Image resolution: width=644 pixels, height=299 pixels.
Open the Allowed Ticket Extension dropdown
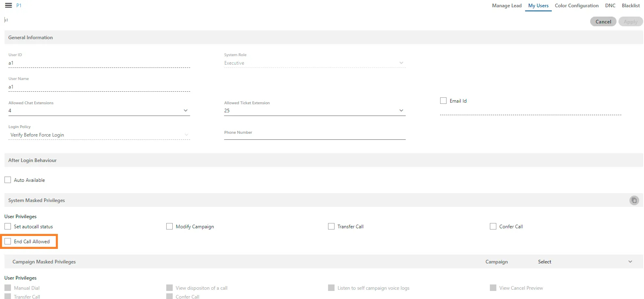point(315,111)
